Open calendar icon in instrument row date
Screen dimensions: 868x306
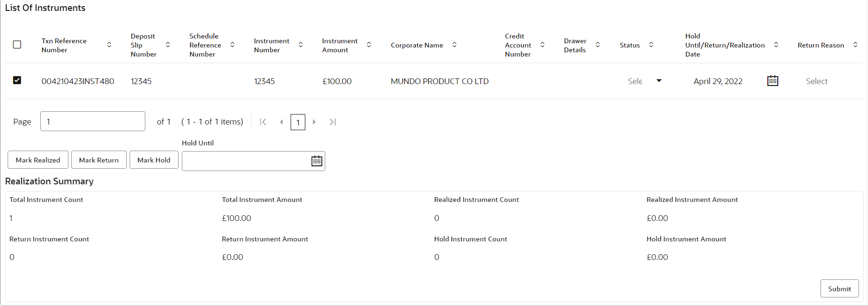(773, 81)
